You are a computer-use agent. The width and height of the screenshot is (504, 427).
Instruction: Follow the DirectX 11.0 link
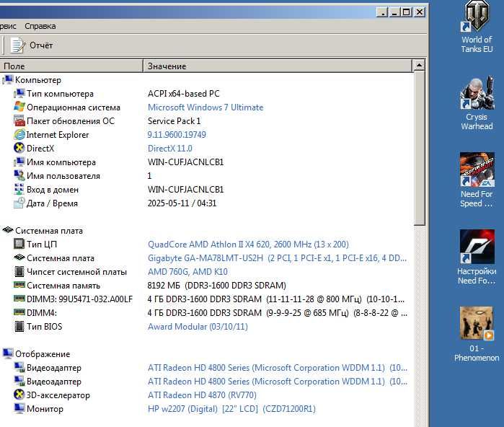[x=169, y=149]
